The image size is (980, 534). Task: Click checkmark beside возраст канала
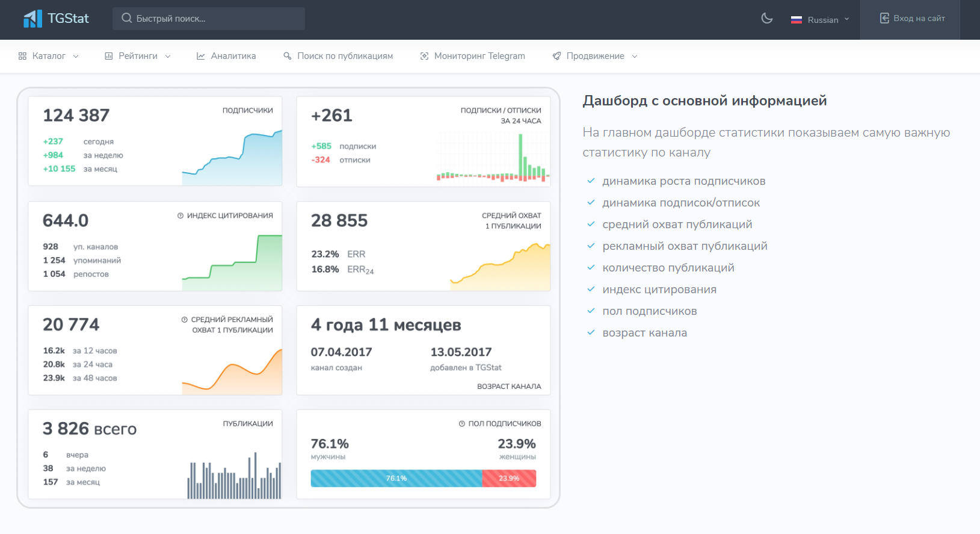[x=591, y=332]
